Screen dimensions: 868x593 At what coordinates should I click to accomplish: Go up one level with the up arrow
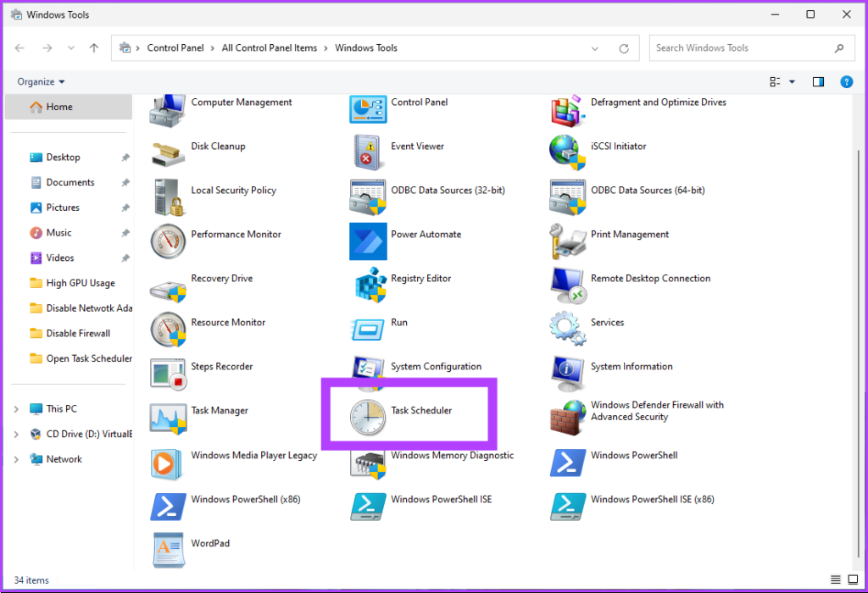point(94,48)
